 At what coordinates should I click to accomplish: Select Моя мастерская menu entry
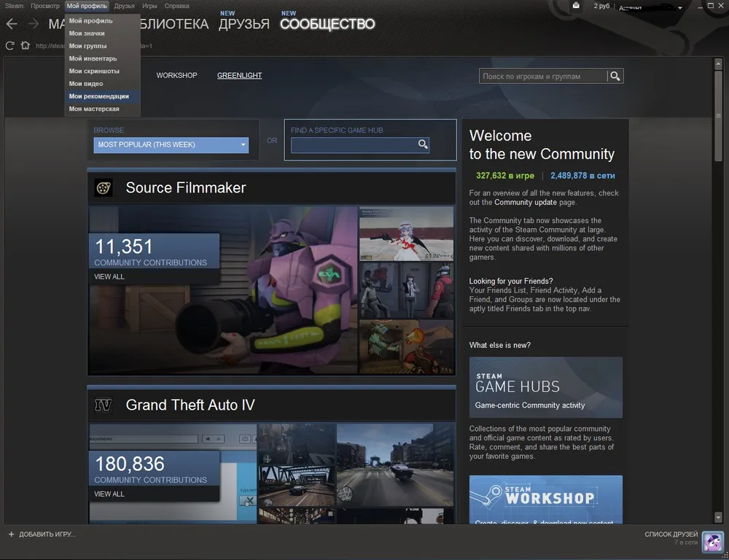(x=103, y=109)
